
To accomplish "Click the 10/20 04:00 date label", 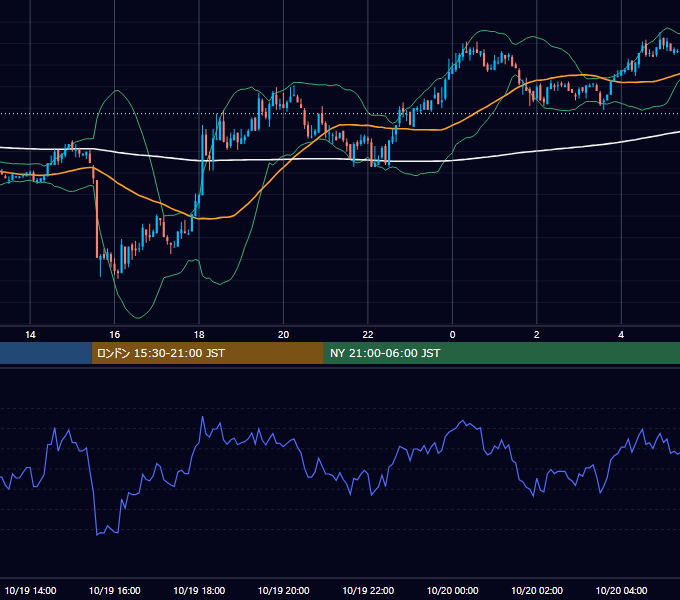I will point(621,590).
